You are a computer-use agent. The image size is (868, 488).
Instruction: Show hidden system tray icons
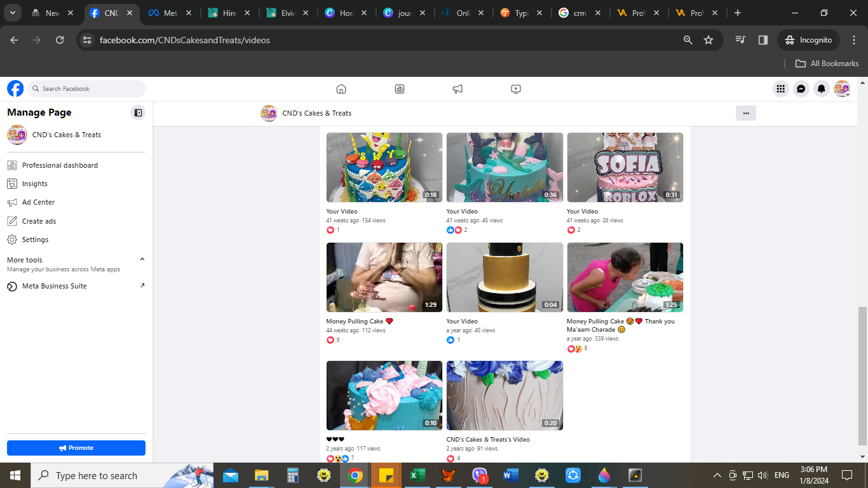click(717, 475)
